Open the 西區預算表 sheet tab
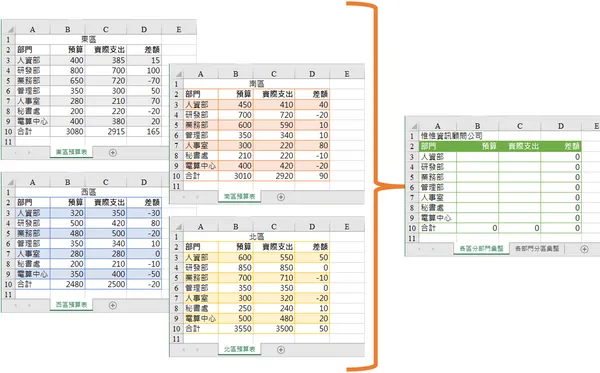600x373 pixels. coord(71,305)
